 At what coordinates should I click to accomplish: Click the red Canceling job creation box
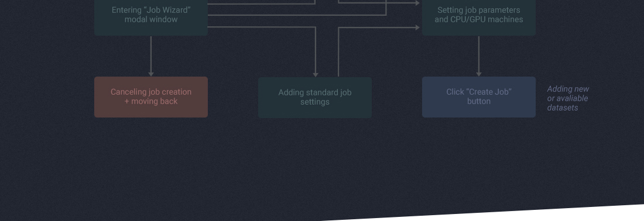point(150,97)
